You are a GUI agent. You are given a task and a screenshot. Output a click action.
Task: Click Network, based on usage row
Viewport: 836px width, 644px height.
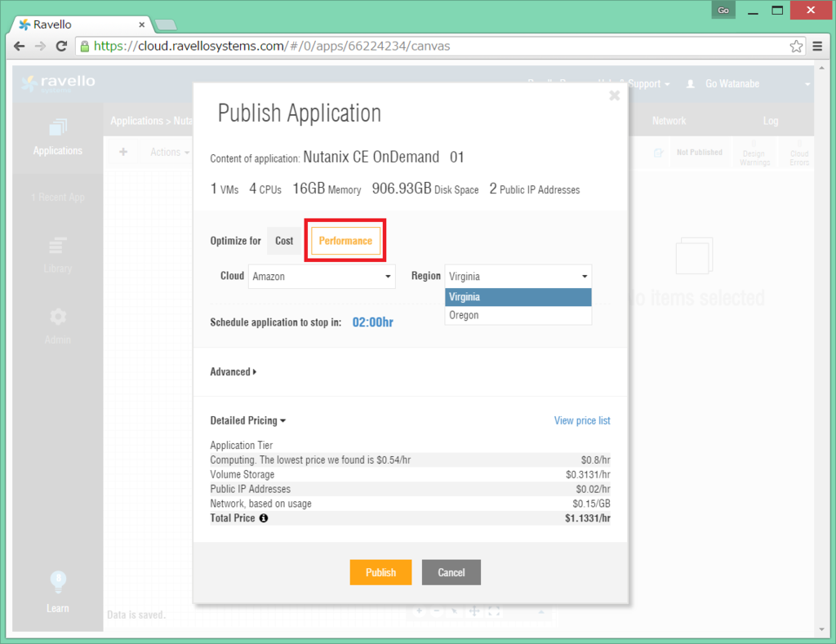pos(410,504)
